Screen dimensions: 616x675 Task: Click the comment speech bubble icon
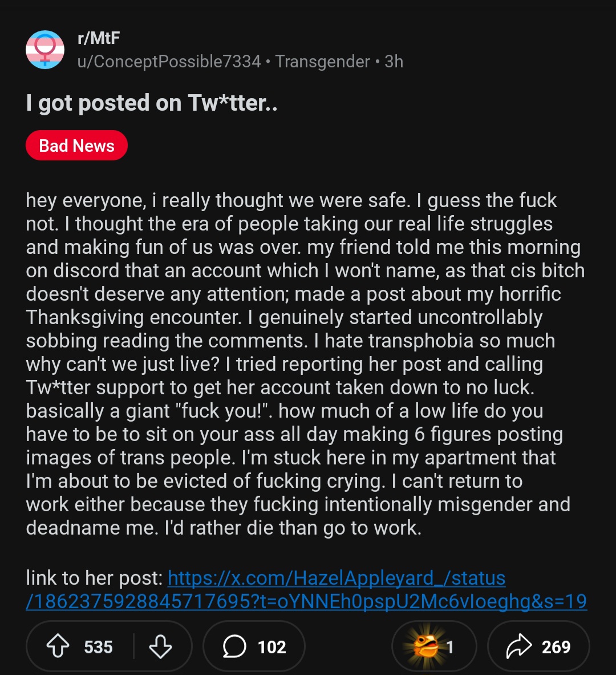point(234,646)
